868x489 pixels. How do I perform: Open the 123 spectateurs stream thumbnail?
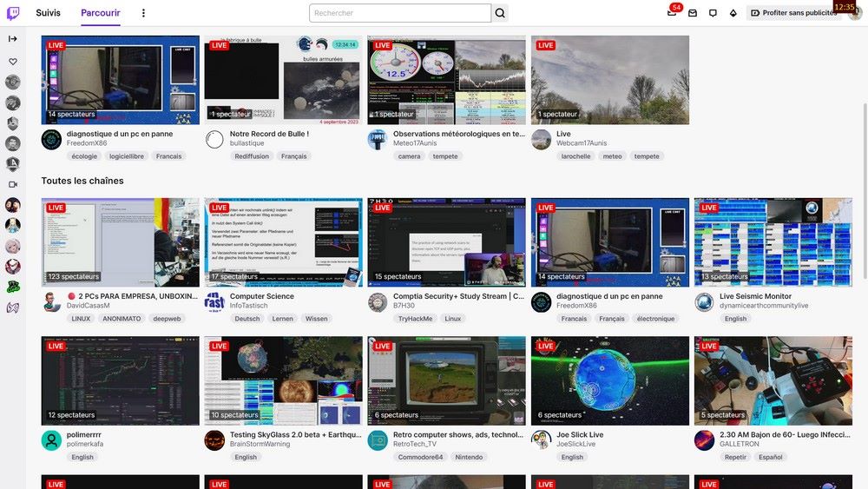tap(120, 242)
